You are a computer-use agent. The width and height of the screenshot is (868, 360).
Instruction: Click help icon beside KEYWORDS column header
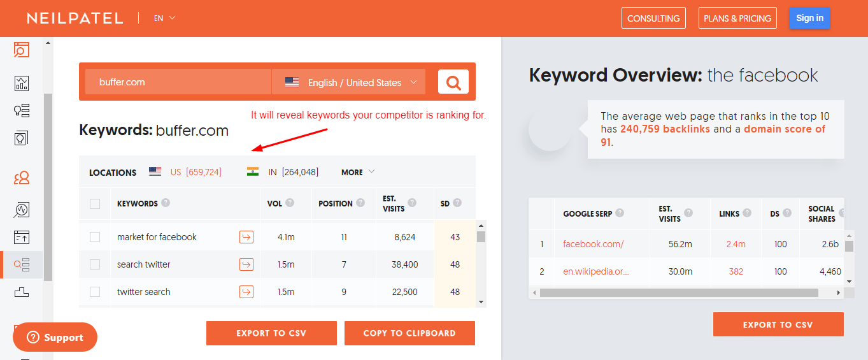tap(166, 203)
